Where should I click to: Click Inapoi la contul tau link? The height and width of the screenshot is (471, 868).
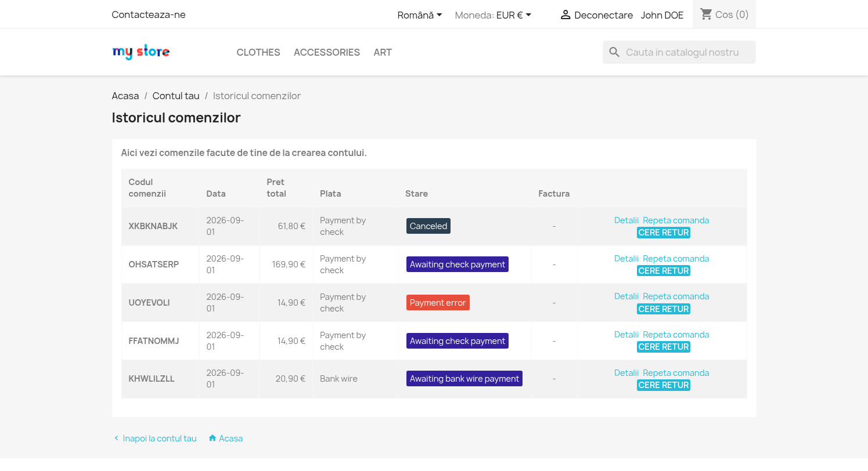point(160,439)
